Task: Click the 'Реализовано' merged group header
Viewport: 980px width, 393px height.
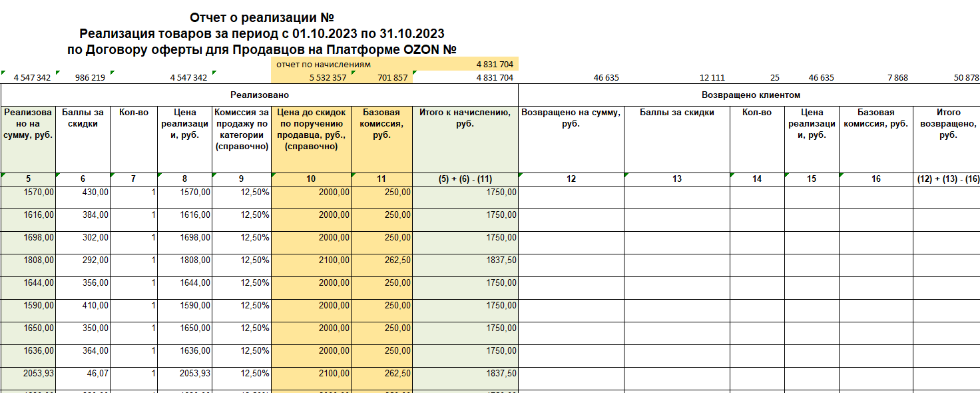Action: (259, 95)
